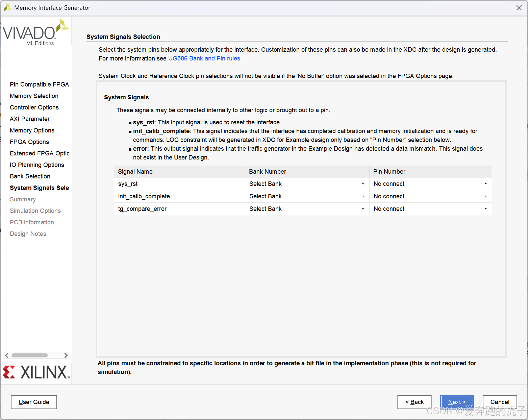Open the init_calib_complete Pin Number dropdown
The width and height of the screenshot is (528, 420).
(x=430, y=196)
